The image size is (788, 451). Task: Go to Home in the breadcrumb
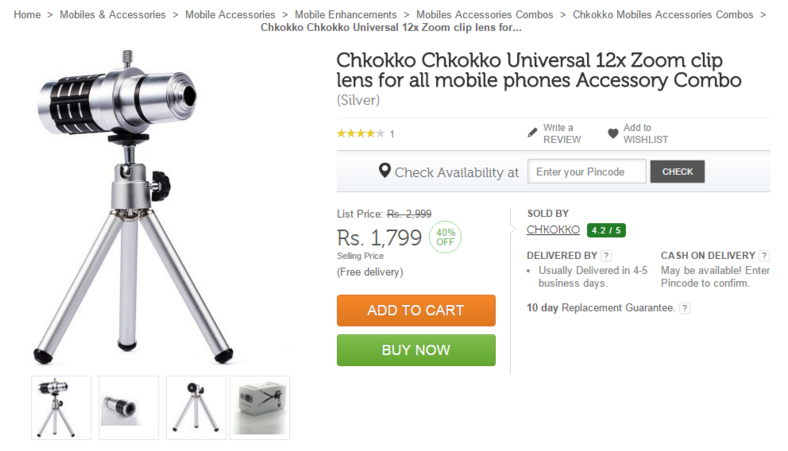tap(27, 15)
